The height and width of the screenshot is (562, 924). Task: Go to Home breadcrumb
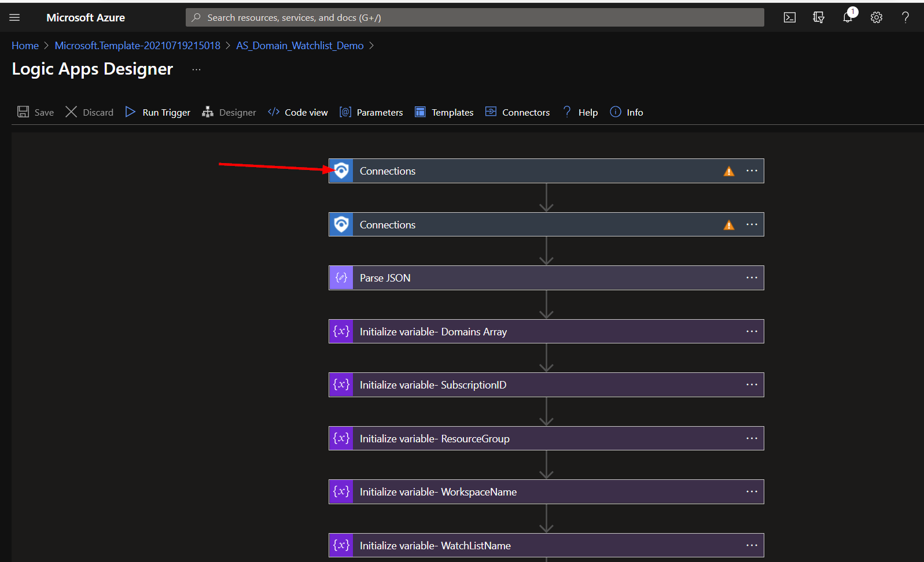[25, 46]
